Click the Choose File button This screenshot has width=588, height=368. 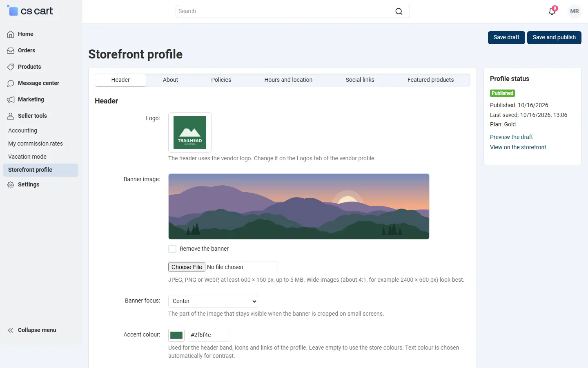pyautogui.click(x=187, y=267)
